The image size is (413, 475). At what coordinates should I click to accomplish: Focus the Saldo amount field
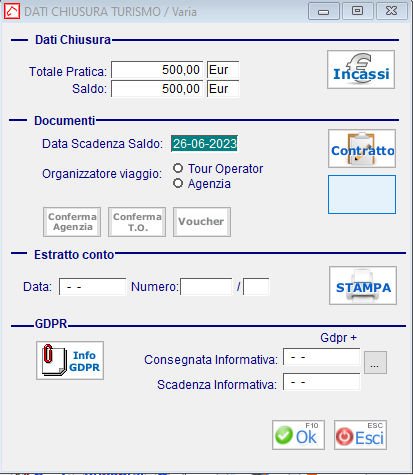157,89
